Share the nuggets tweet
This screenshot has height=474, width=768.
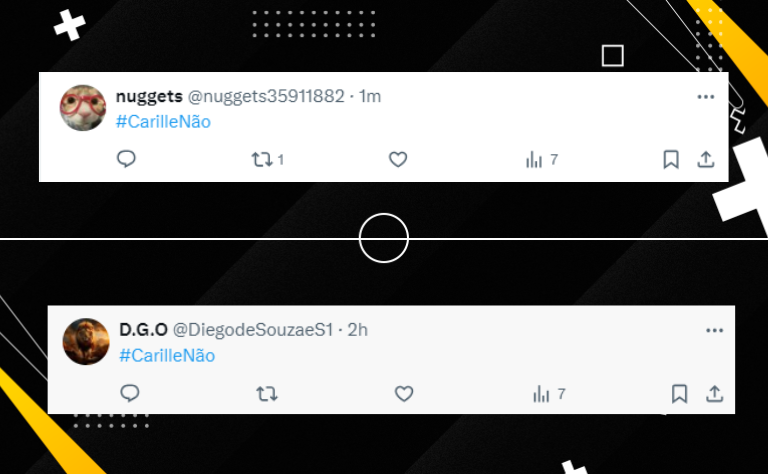706,159
